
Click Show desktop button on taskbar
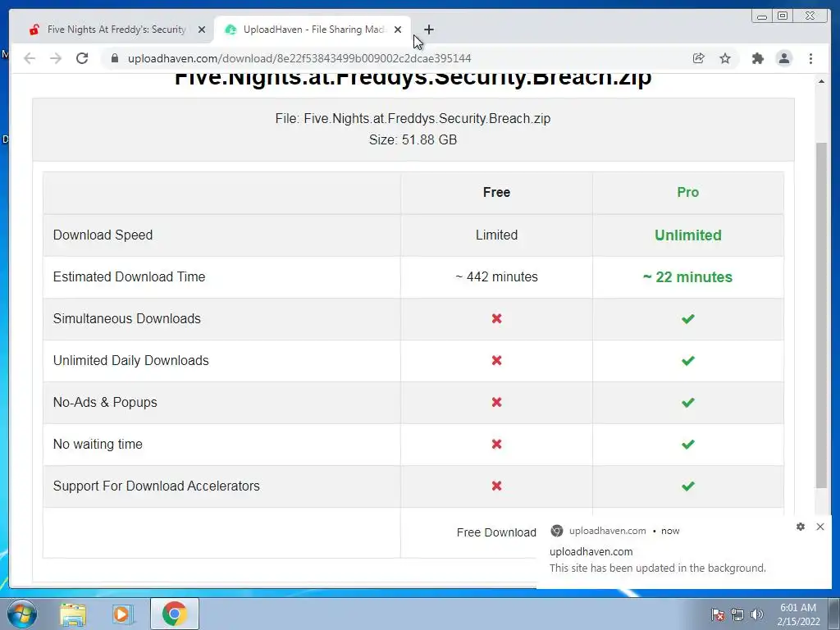point(834,614)
